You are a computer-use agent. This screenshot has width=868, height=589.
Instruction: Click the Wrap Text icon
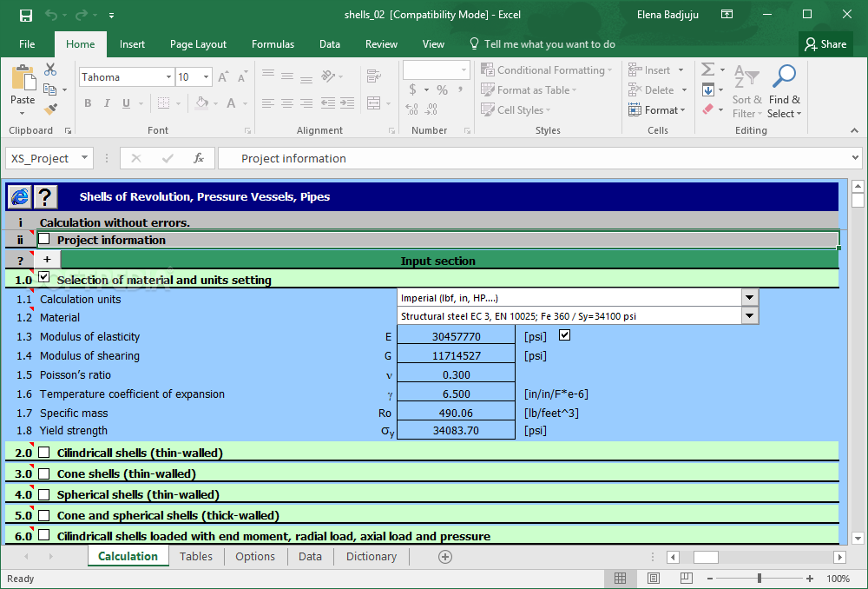click(x=373, y=76)
